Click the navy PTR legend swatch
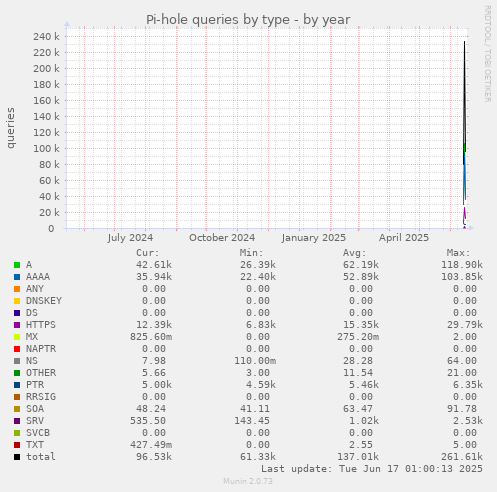The width and height of the screenshot is (497, 492). pyautogui.click(x=17, y=385)
